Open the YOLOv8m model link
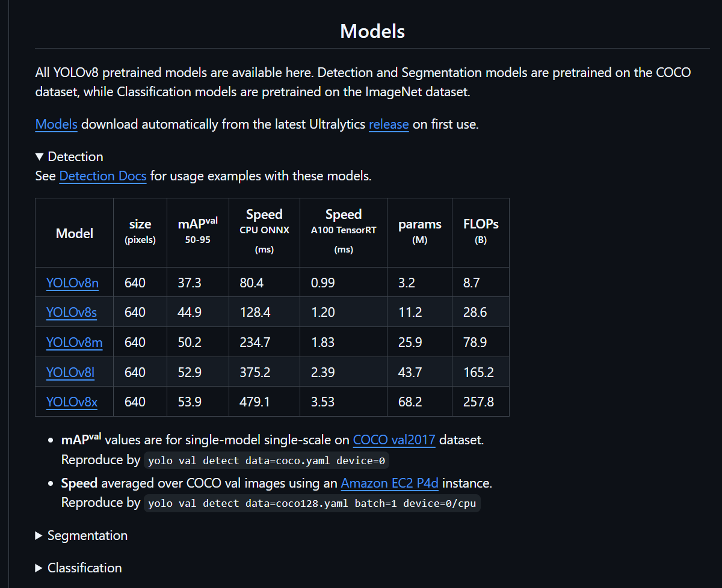Screen dimensions: 722x588 click(75, 343)
